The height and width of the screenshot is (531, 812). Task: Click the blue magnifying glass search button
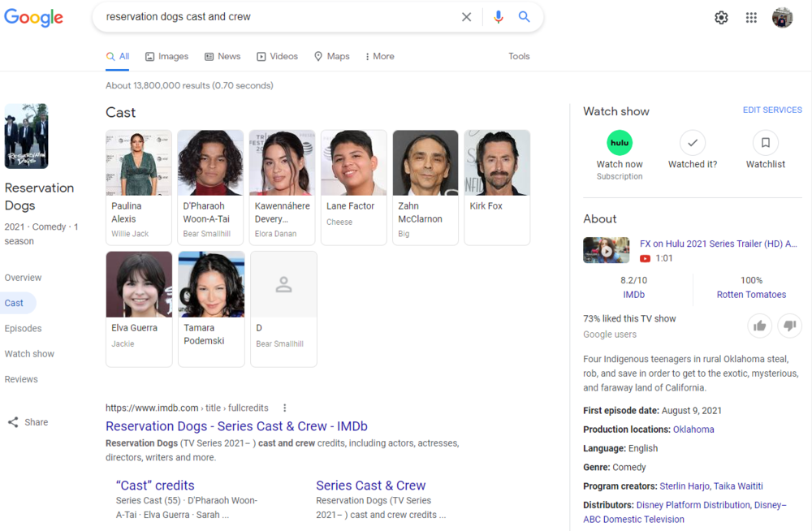pyautogui.click(x=525, y=17)
